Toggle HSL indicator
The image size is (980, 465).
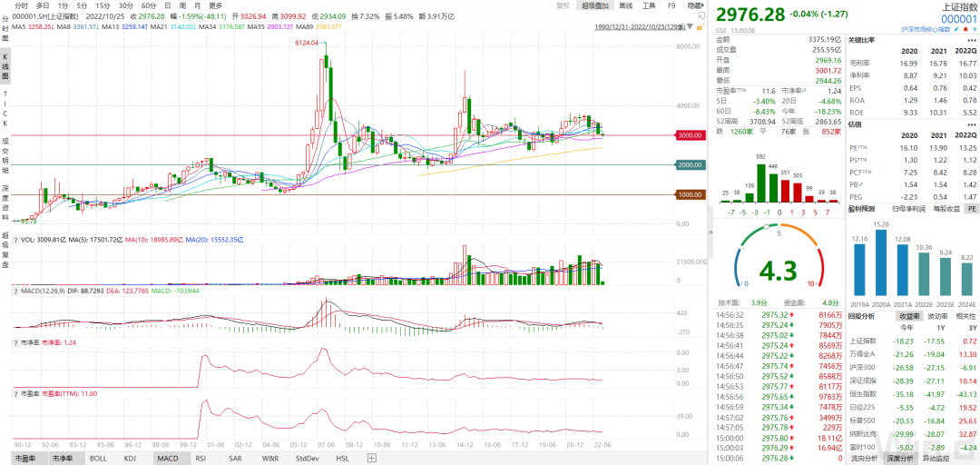coord(343,458)
